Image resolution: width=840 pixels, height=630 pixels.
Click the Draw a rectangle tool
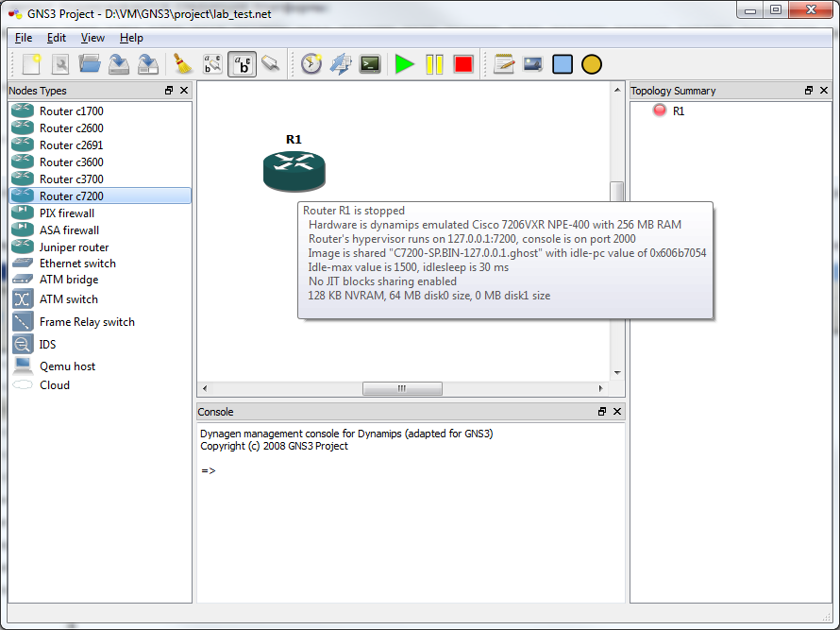[x=563, y=64]
